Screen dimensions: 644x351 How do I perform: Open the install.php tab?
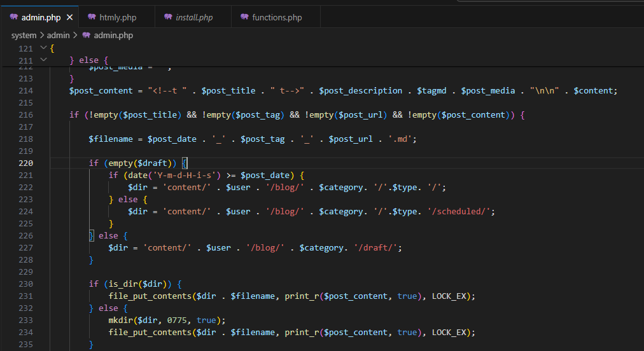click(194, 17)
